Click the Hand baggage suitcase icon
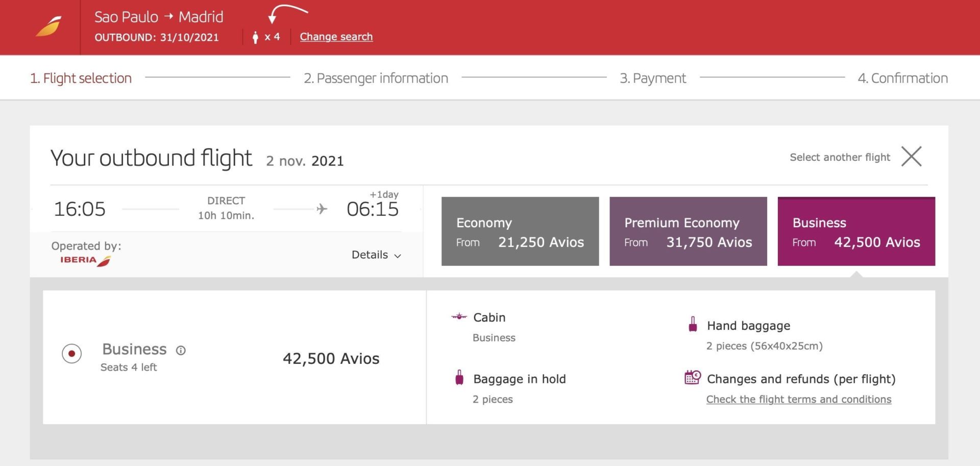Screen dimensions: 980x466 [x=693, y=325]
